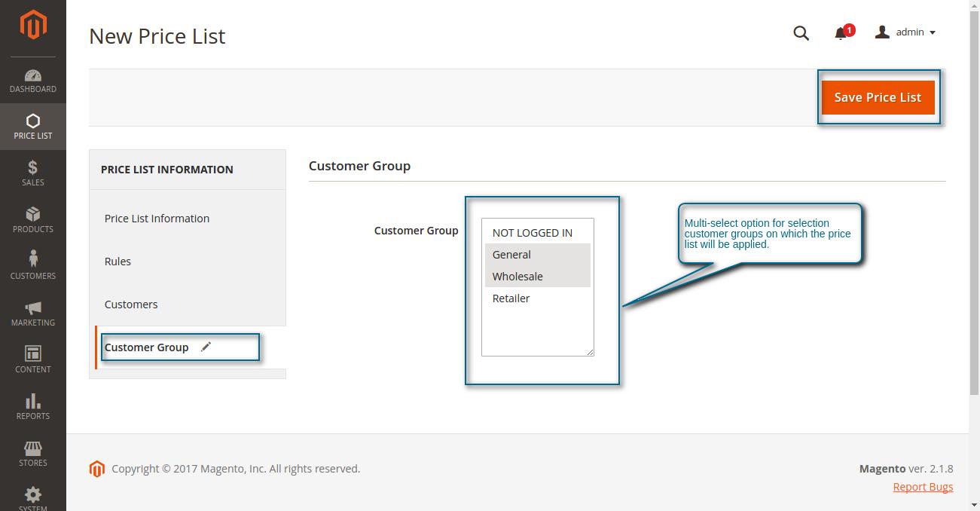Select NOT LOGGED IN customer group

532,233
